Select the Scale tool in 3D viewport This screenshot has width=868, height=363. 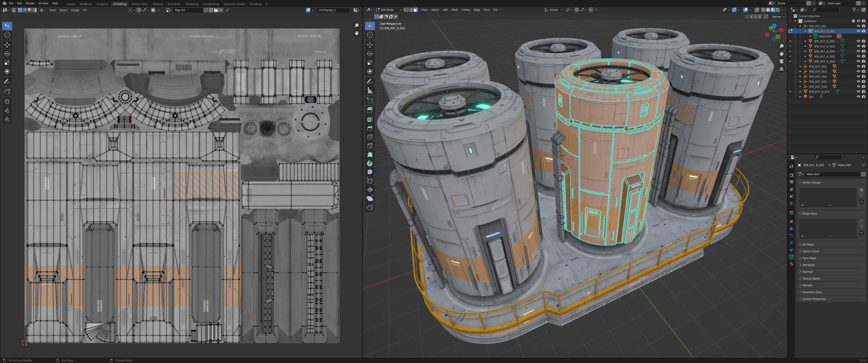point(370,63)
